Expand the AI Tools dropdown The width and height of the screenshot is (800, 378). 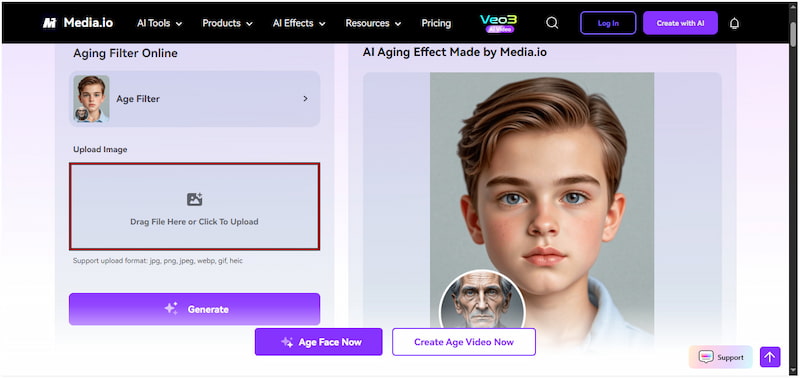(x=159, y=23)
